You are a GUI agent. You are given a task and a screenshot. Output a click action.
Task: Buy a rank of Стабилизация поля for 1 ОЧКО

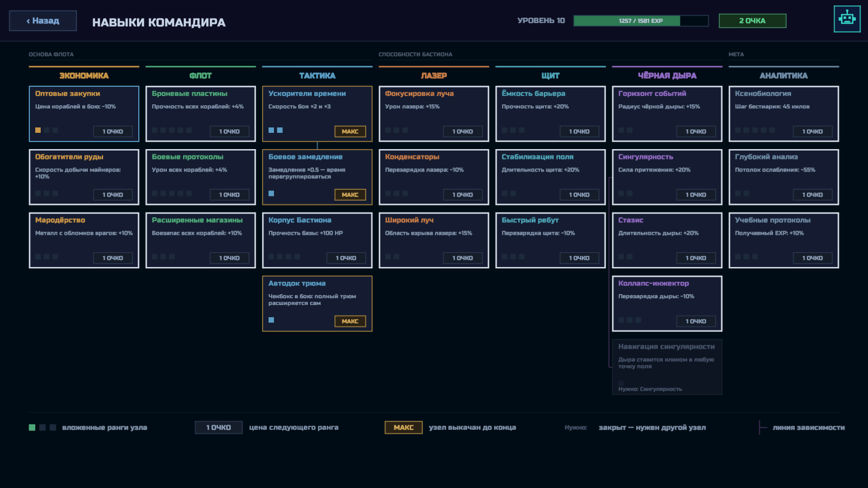579,195
